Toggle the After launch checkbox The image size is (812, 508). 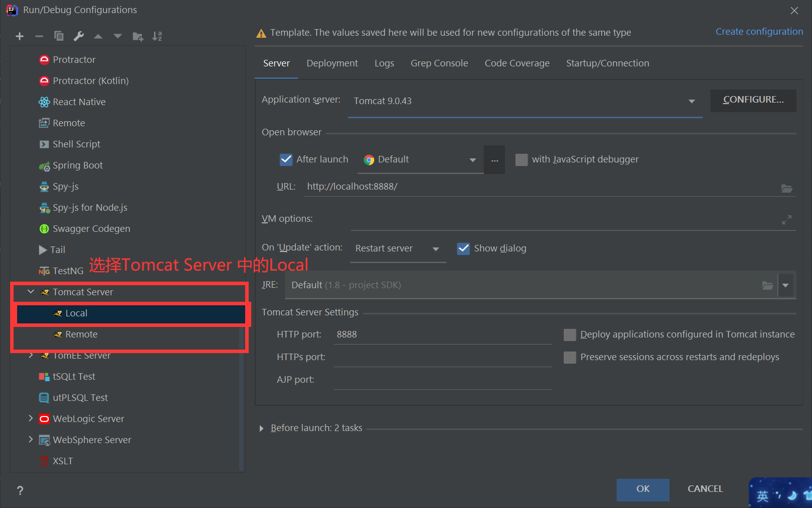point(286,159)
